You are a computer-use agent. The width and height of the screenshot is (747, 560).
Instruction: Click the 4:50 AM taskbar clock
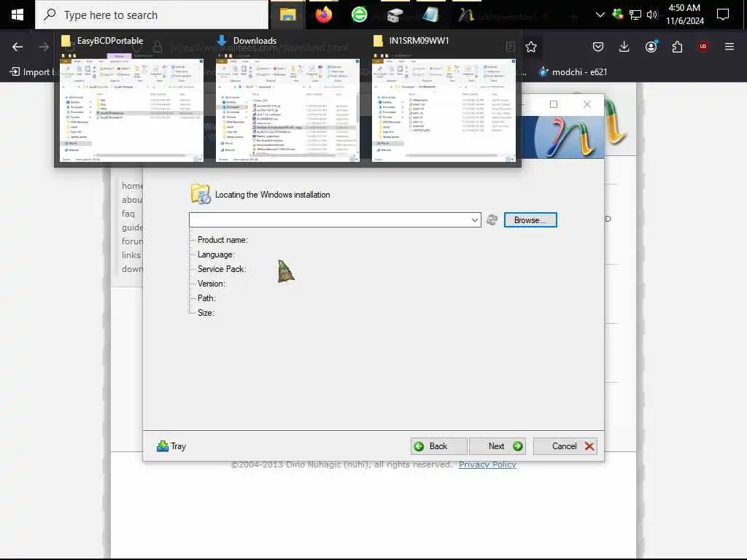684,15
